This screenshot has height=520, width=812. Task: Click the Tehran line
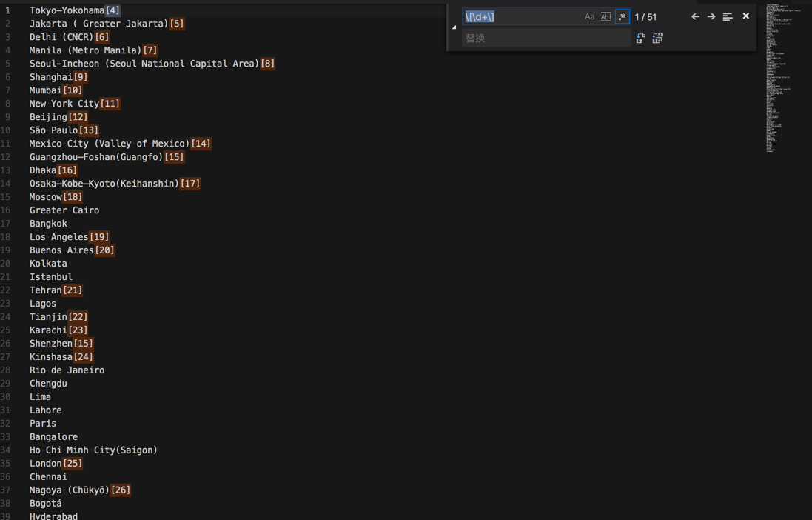pos(46,290)
